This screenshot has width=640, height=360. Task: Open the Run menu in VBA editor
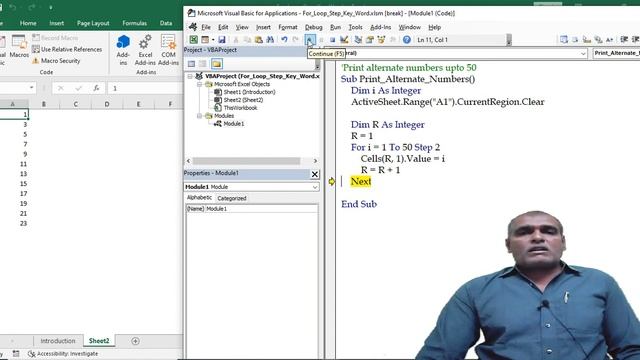coord(335,27)
